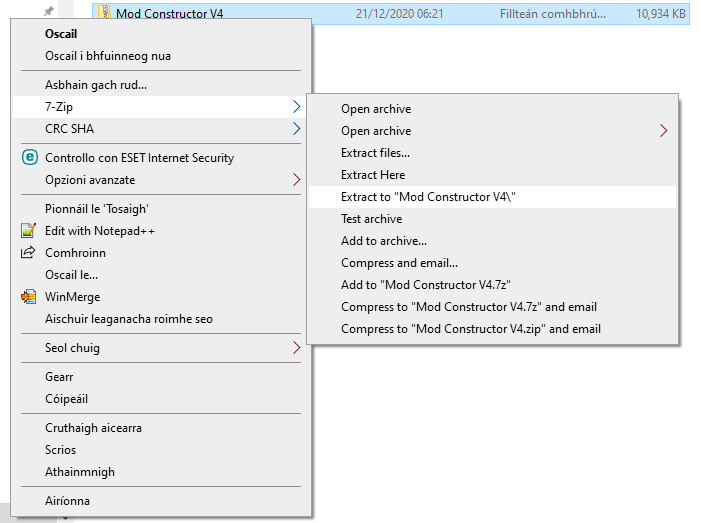The image size is (701, 523).
Task: Click the Comhroinn share icon
Action: (28, 253)
